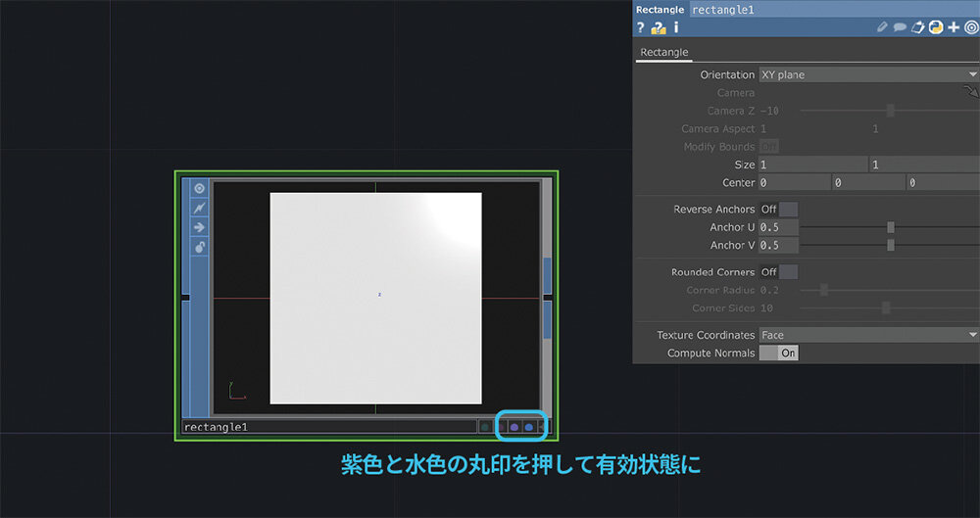Open Texture Coordinates dropdown set to Face

868,335
